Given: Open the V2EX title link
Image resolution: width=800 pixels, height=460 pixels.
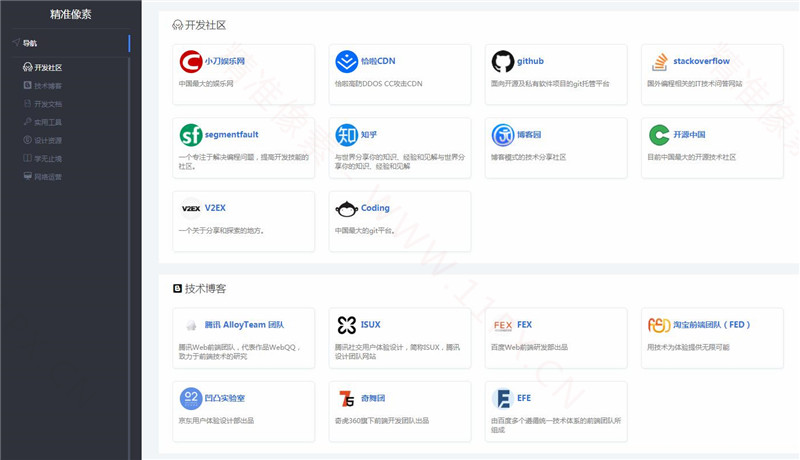Looking at the screenshot, I should coord(215,208).
